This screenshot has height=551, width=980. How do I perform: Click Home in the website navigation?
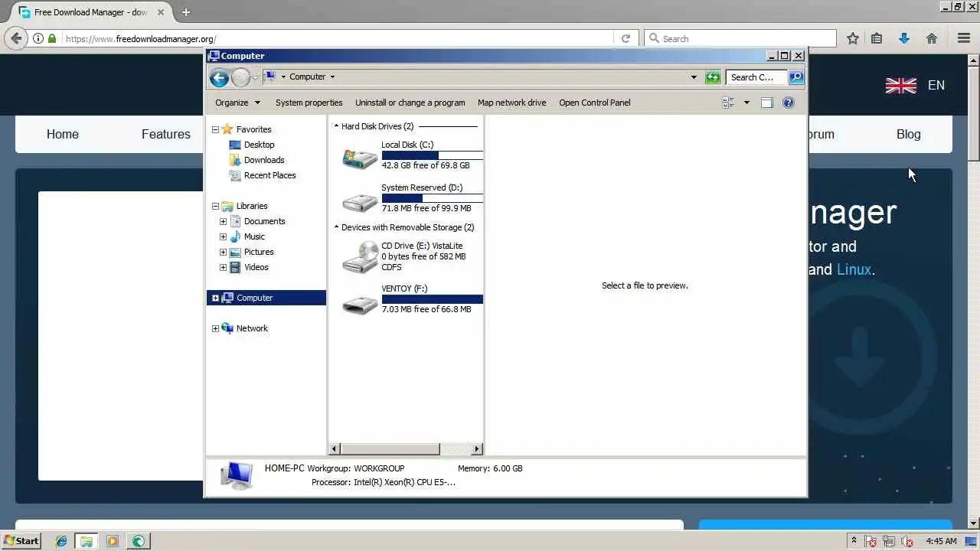63,134
